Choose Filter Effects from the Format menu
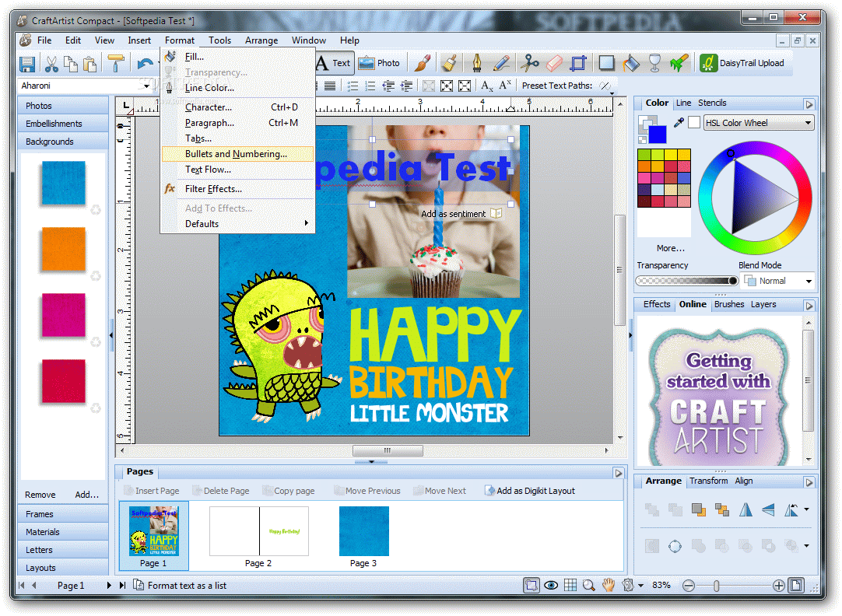The width and height of the screenshot is (842, 616). (237, 189)
